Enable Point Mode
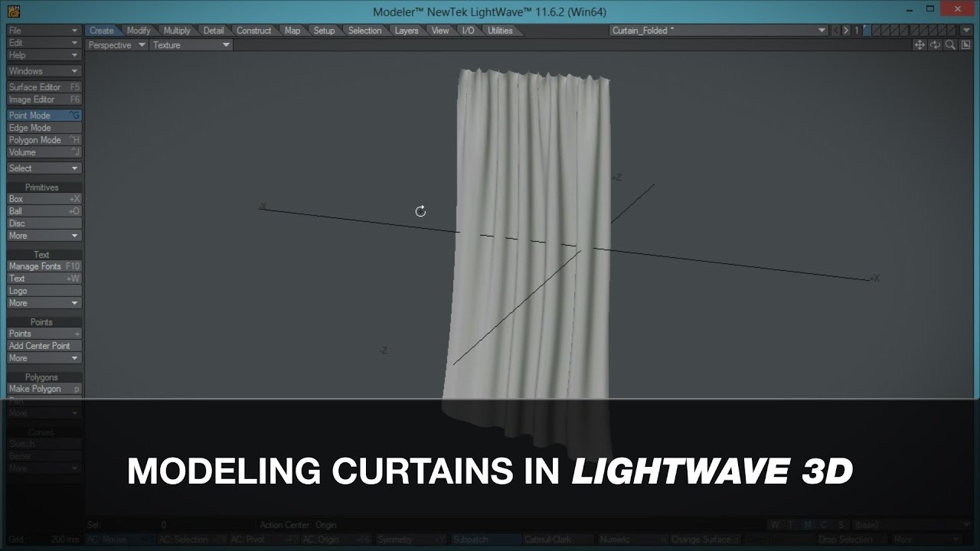 [44, 116]
